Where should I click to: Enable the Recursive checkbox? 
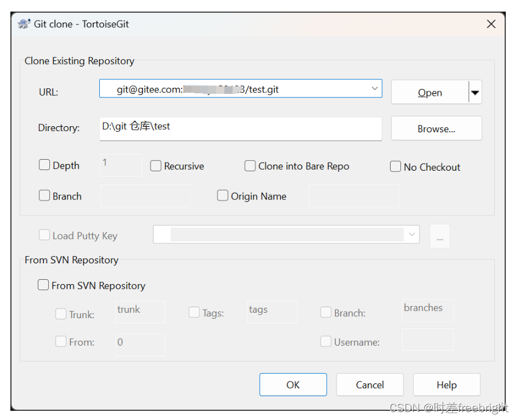155,166
